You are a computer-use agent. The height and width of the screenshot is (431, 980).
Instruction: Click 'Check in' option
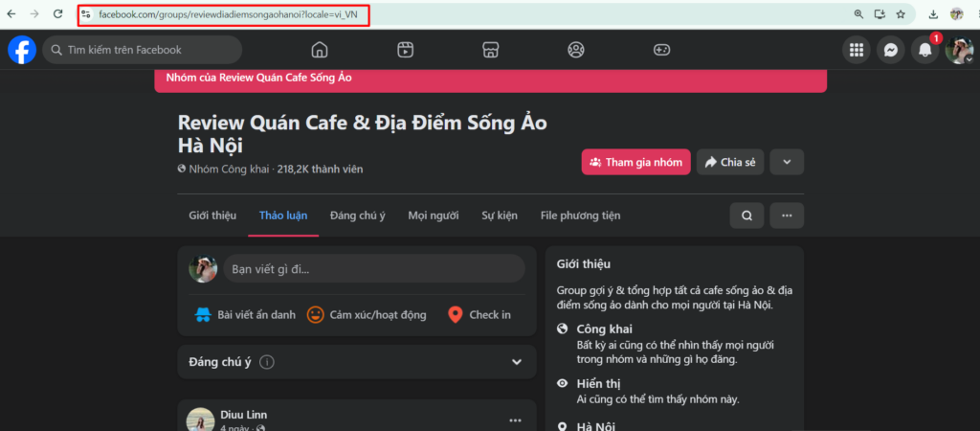coord(479,315)
